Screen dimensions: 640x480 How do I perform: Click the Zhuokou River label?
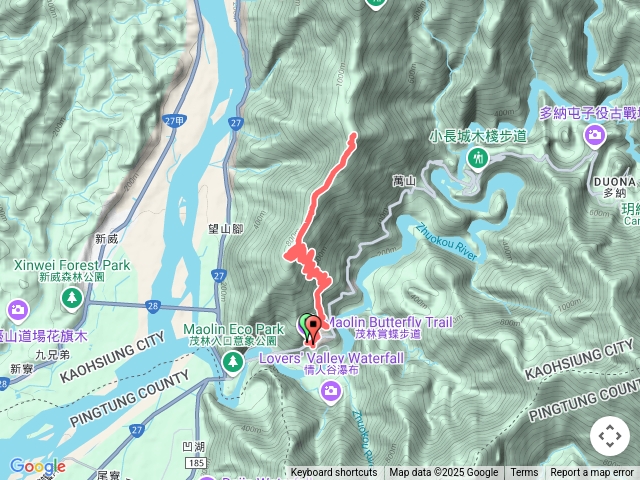coord(446,242)
